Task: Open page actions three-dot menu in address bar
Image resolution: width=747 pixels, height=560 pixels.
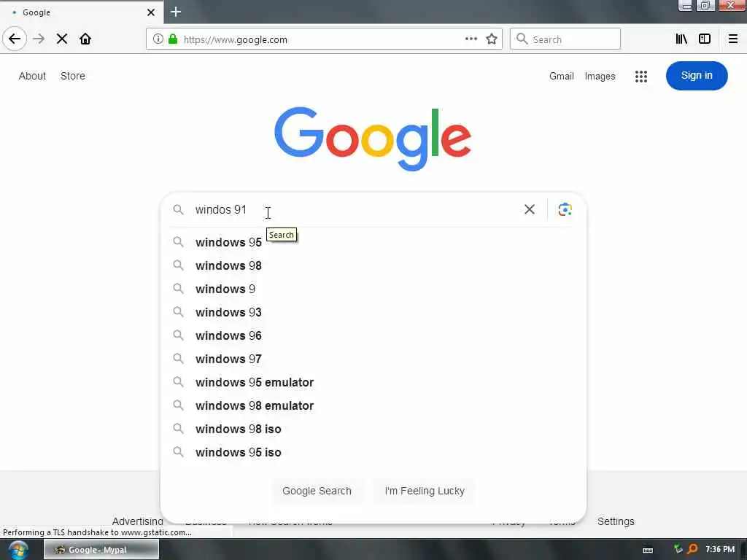Action: [x=471, y=39]
